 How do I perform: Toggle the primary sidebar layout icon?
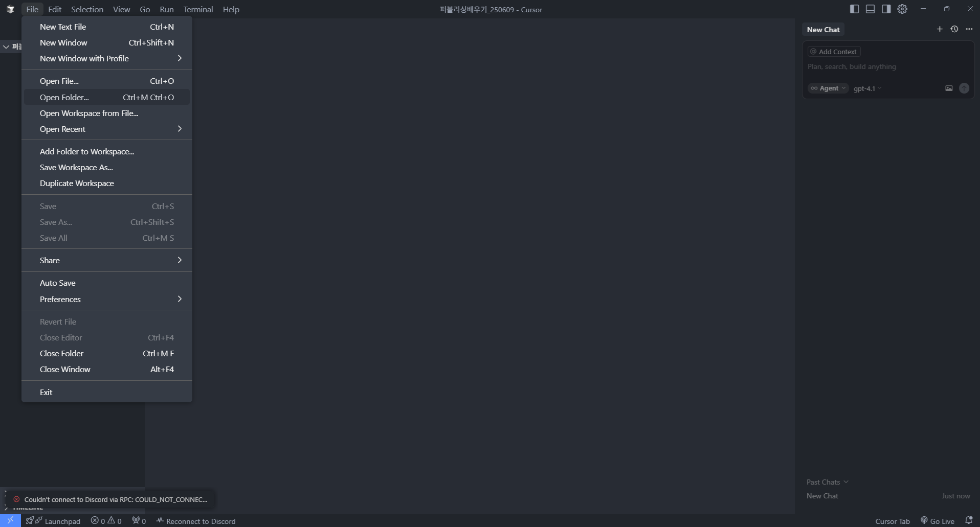click(854, 9)
